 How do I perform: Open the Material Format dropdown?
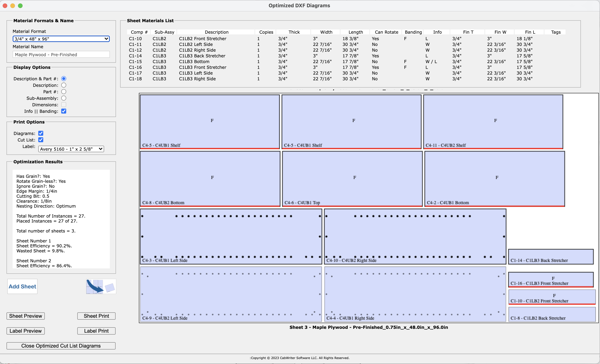click(x=61, y=39)
